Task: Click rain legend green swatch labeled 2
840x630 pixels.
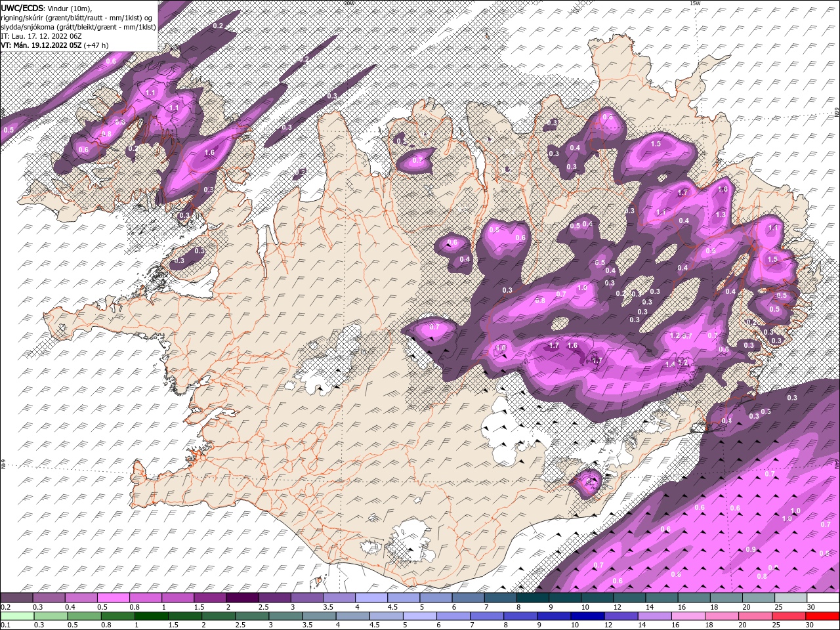Action: [219, 616]
